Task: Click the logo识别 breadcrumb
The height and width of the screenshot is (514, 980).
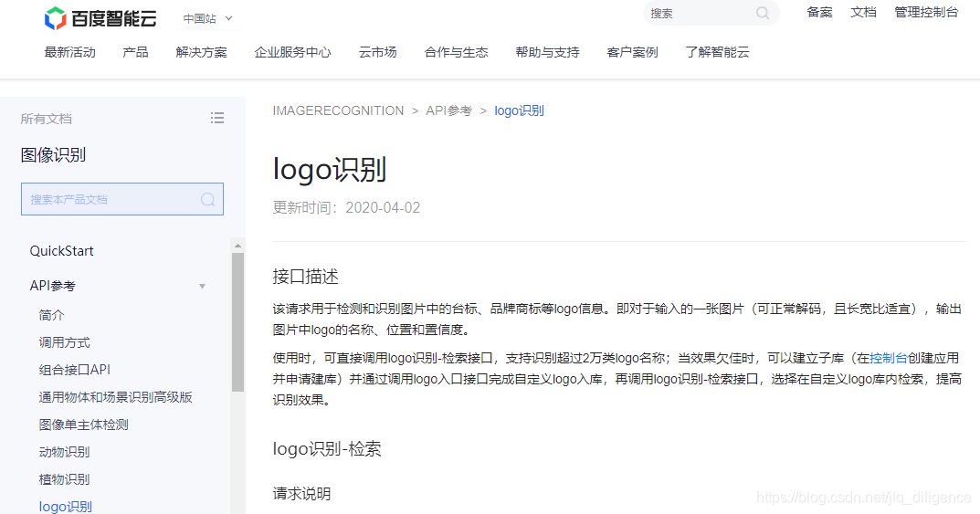Action: [519, 110]
